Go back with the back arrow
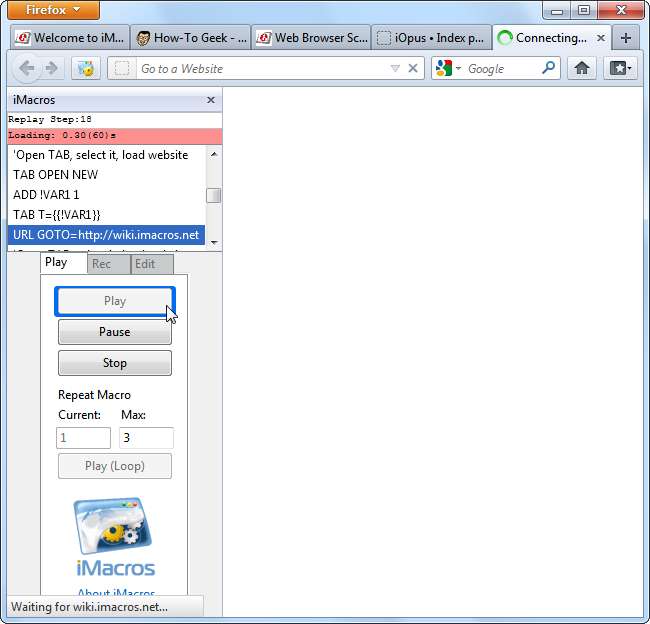 (27, 68)
